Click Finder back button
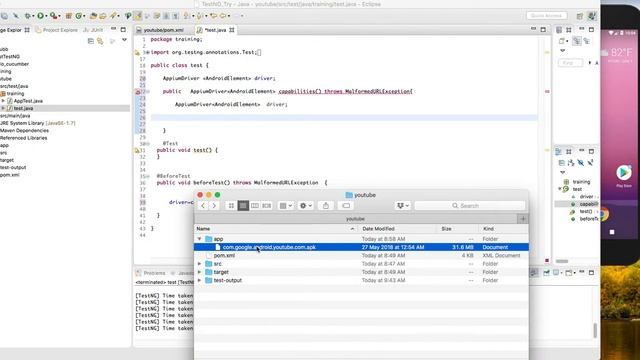 pyautogui.click(x=203, y=206)
